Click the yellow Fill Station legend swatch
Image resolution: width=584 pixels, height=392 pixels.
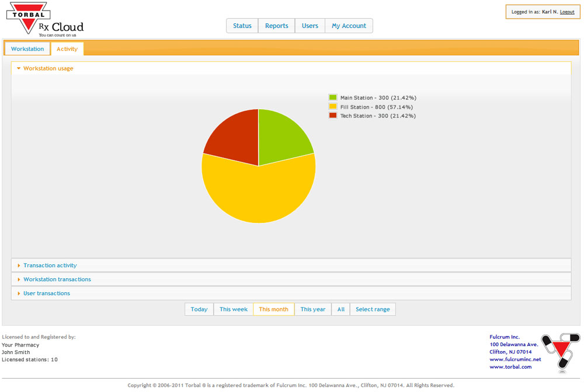tap(333, 107)
